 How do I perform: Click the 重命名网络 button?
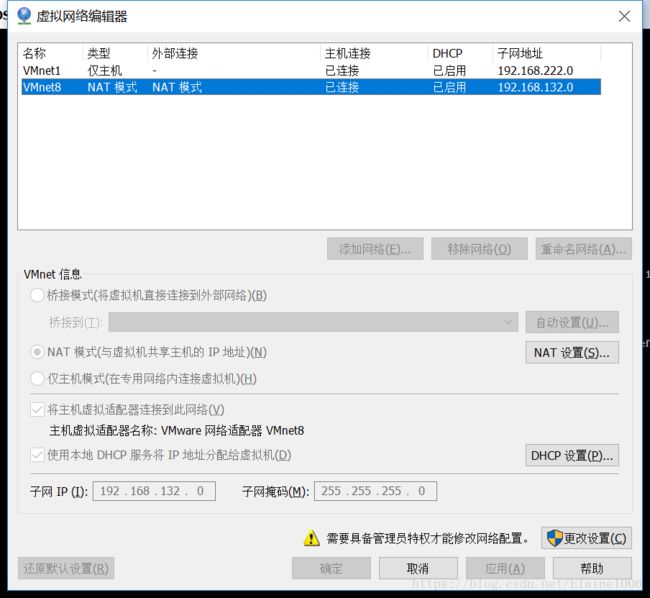pos(584,249)
